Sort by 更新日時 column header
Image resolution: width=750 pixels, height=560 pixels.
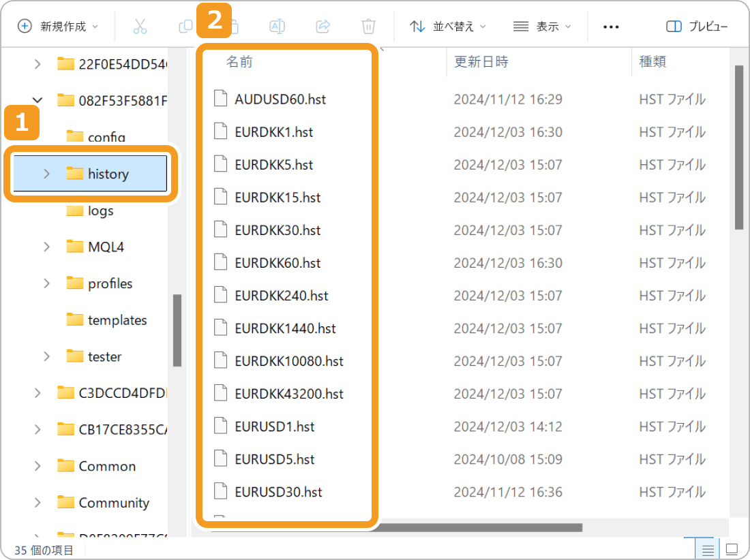tap(481, 62)
